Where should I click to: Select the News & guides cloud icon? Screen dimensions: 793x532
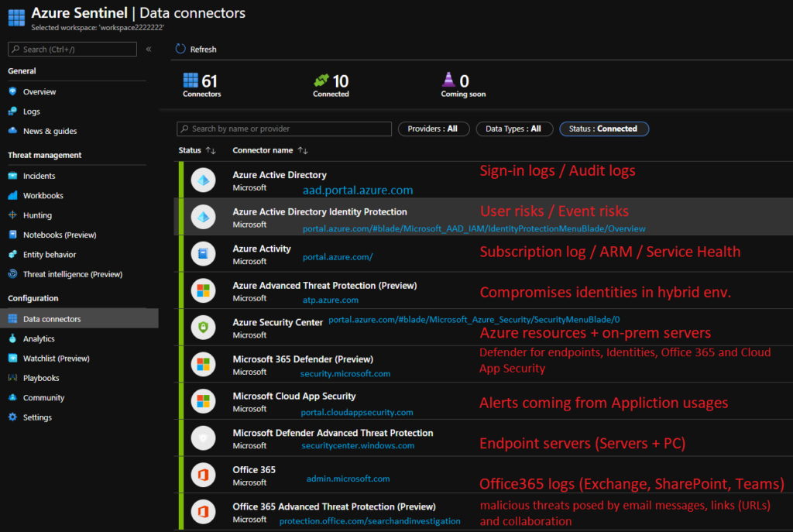click(x=12, y=131)
